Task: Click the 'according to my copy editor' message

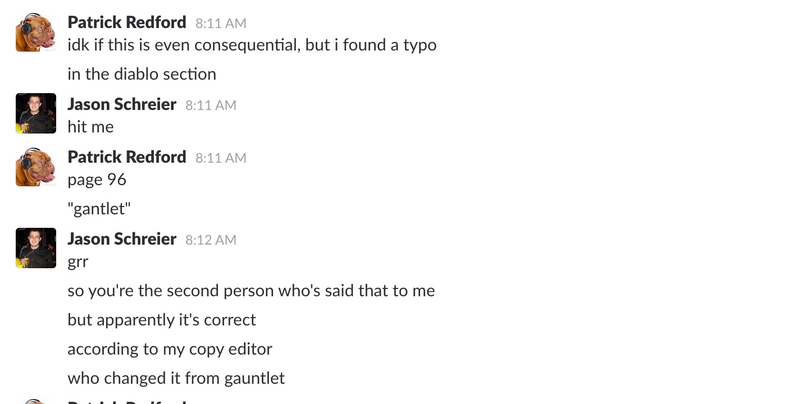Action: (170, 349)
